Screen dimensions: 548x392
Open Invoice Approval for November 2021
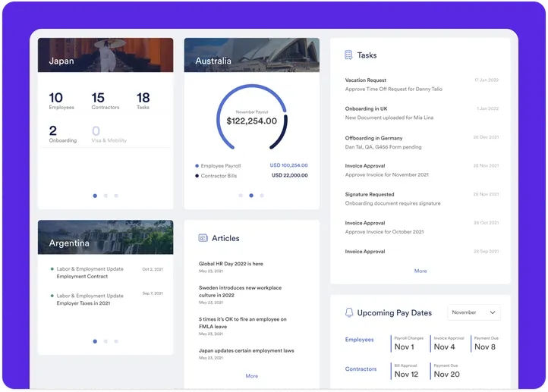click(x=422, y=170)
